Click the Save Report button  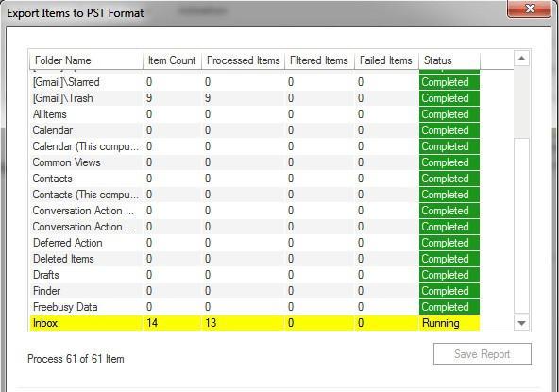pos(482,354)
